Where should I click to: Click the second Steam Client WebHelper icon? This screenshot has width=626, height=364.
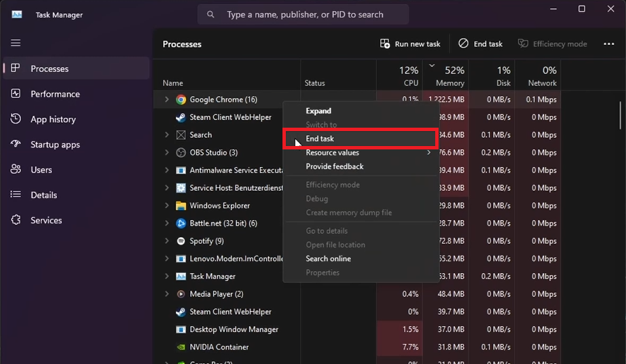[181, 312]
